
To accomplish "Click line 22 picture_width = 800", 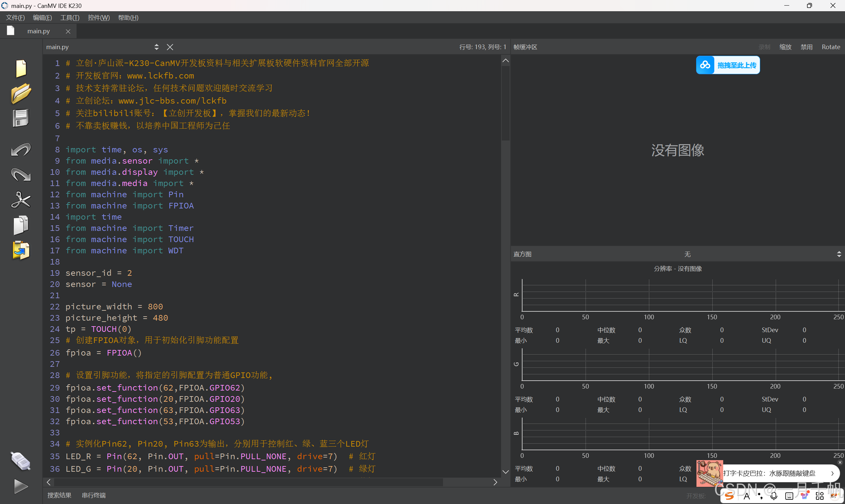I will click(114, 306).
